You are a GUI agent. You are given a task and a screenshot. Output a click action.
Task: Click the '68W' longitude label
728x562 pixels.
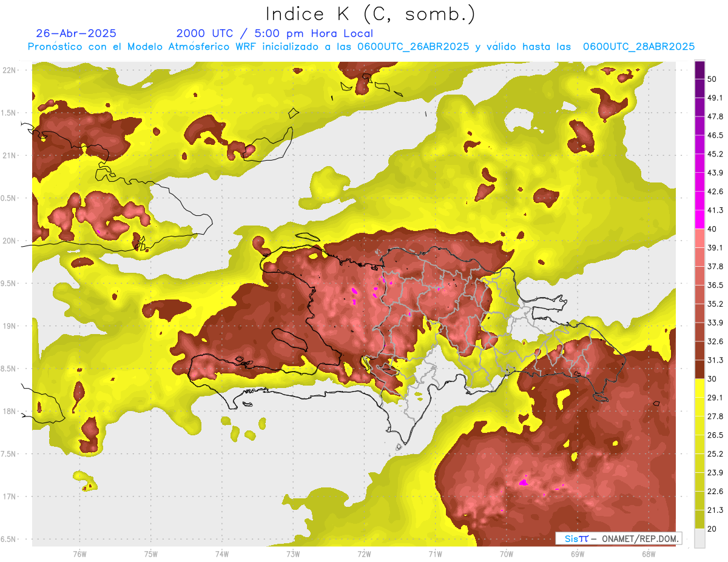(648, 554)
